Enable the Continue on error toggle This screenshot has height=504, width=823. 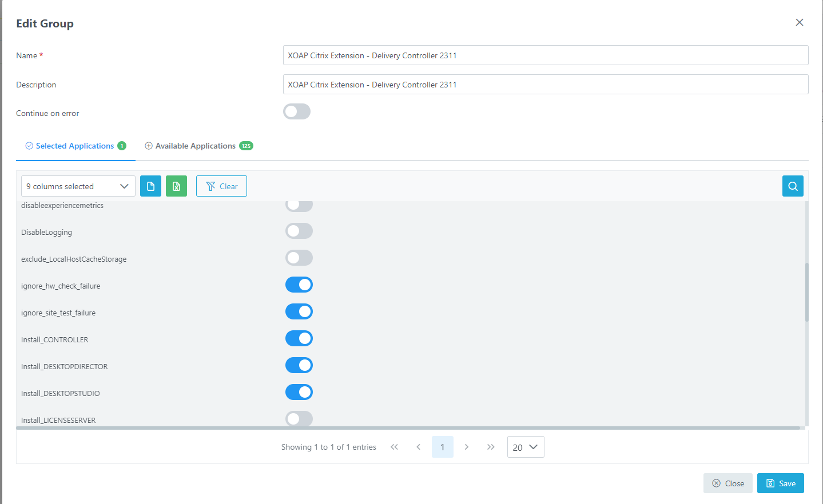(296, 111)
